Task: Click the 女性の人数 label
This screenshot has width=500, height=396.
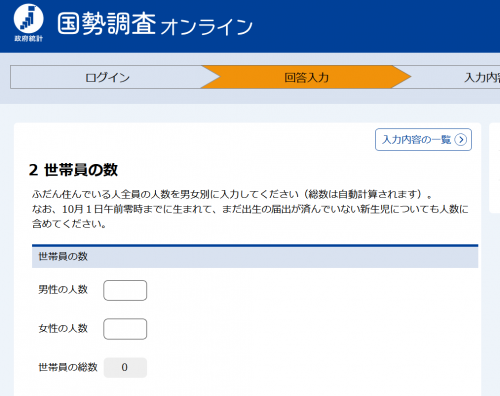Action: (63, 328)
